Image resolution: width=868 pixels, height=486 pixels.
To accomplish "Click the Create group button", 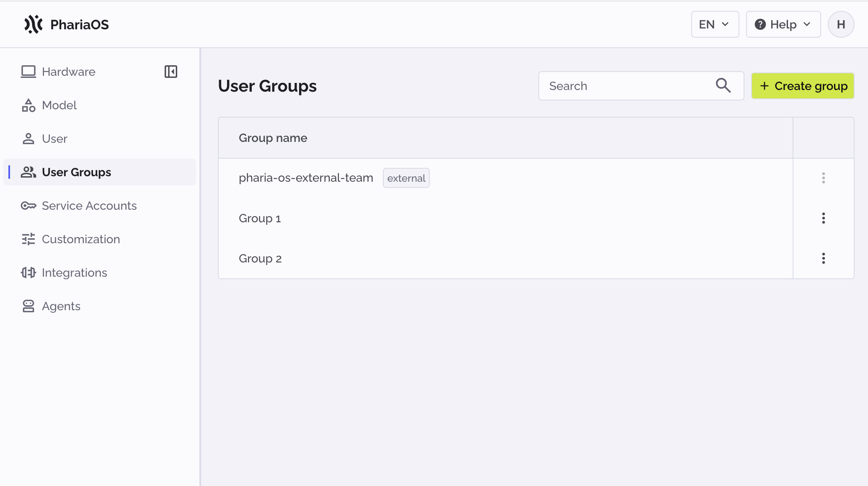I will 803,86.
